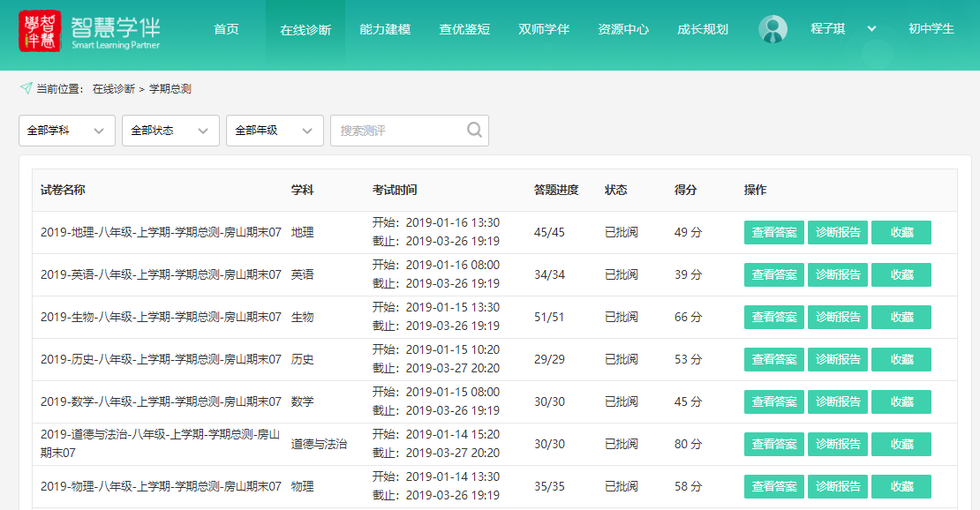This screenshot has height=510, width=980.
Task: Click the 在线诊断 breadcrumb link
Action: tap(114, 89)
